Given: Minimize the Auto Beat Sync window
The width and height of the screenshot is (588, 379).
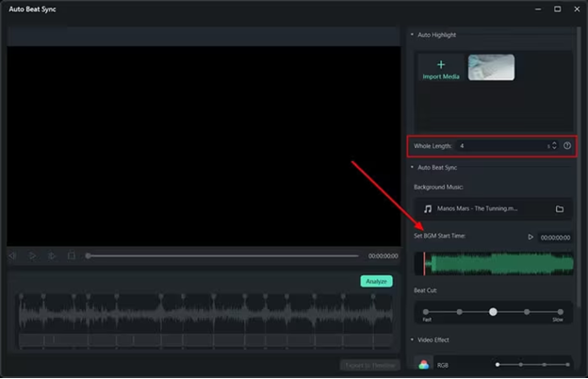Looking at the screenshot, I should pos(538,9).
